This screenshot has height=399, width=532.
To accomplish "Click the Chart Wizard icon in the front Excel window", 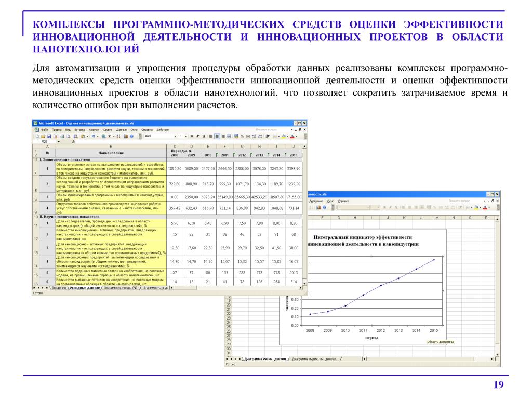I will (126, 136).
